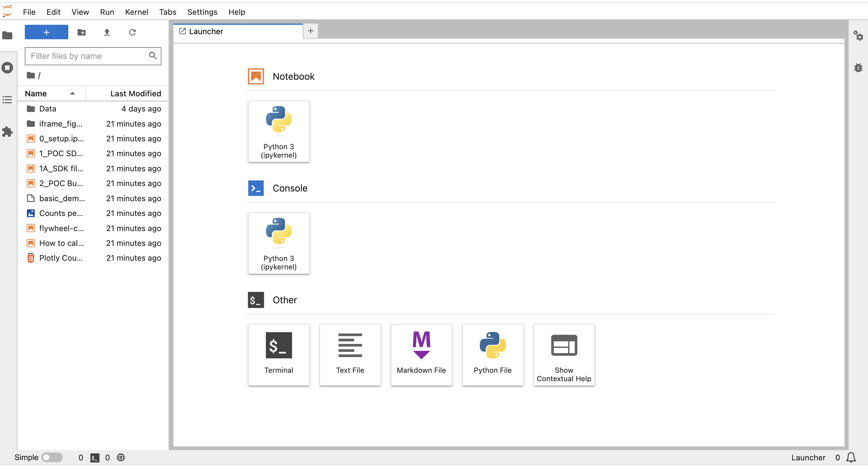Open the Kernel menu

[137, 12]
